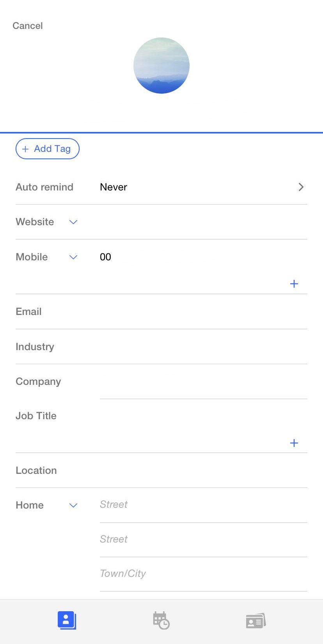Click the profile photo thumbnail
Screen dimensions: 323x644
[x=161, y=65]
